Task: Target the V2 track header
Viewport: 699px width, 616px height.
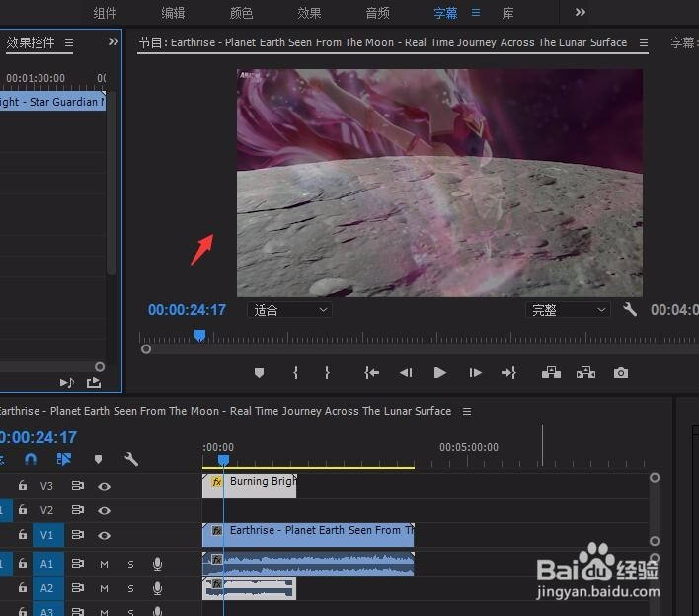Action: point(46,510)
